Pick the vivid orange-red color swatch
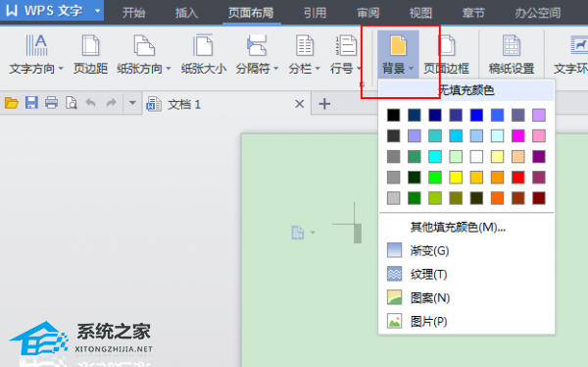This screenshot has width=588, height=367. click(x=497, y=198)
